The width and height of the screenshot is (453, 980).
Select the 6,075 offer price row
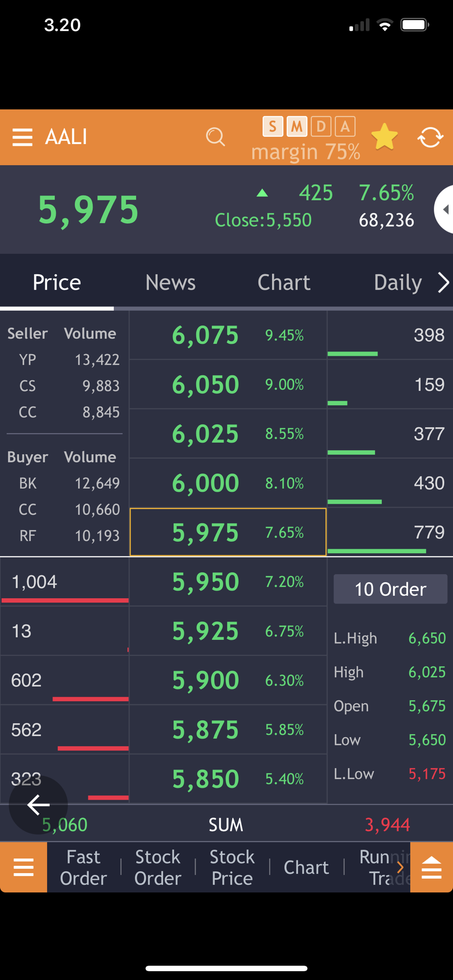(x=228, y=335)
